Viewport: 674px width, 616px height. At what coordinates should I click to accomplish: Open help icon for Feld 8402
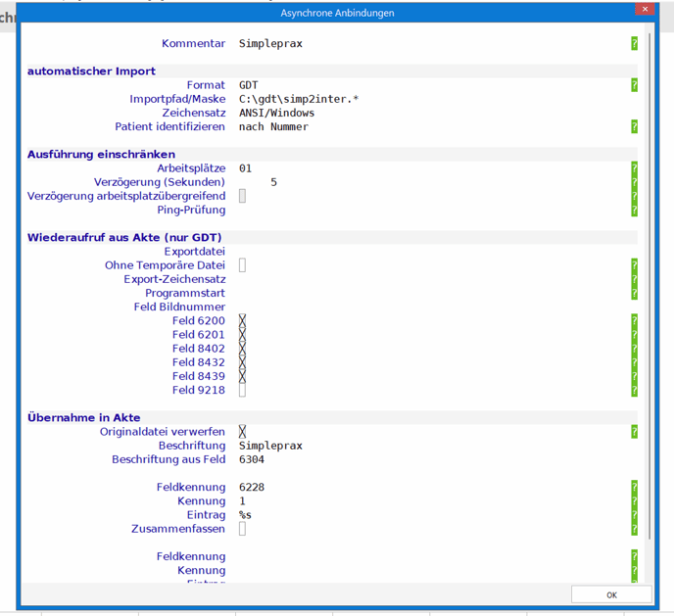(x=634, y=349)
